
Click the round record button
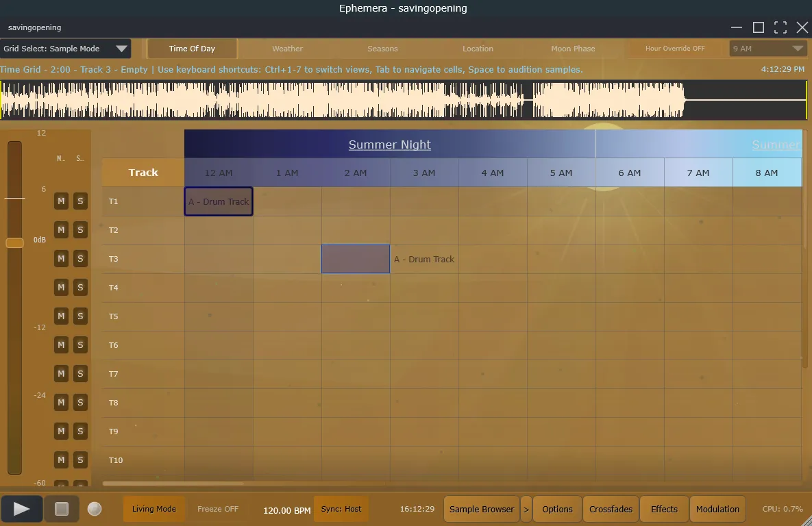point(95,509)
